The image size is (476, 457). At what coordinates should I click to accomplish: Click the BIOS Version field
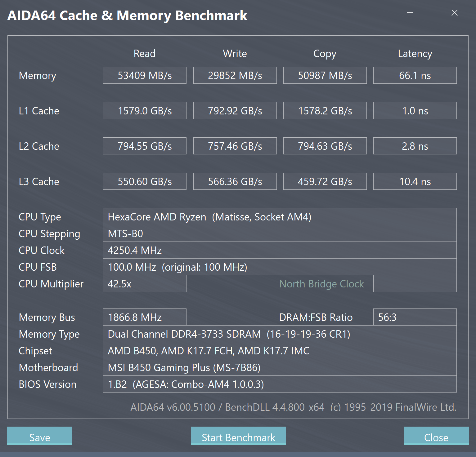280,384
